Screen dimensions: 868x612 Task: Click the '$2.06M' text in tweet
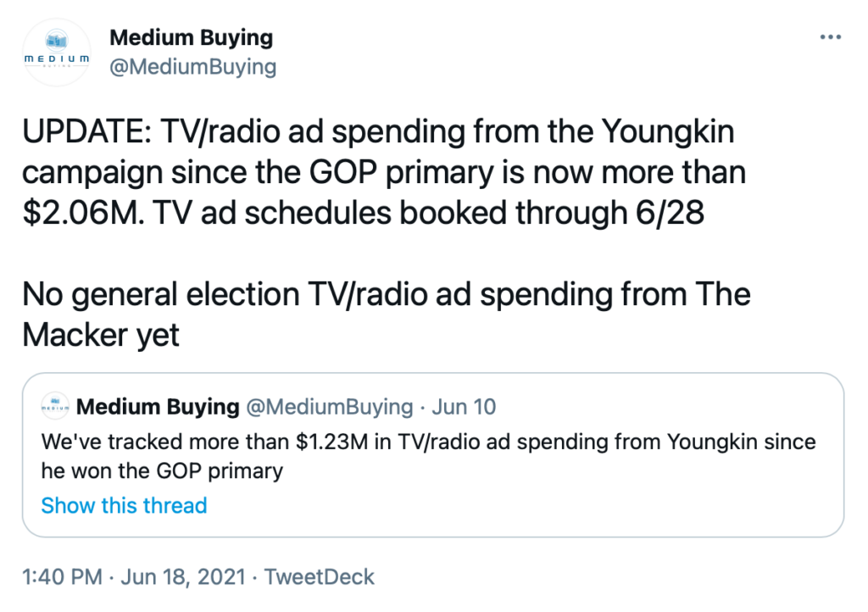(84, 213)
